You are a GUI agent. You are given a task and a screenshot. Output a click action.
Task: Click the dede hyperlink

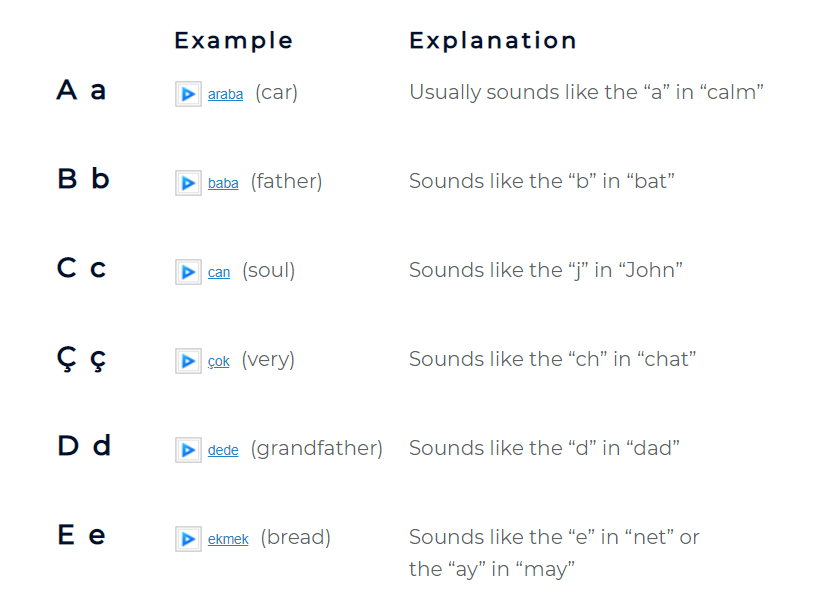(x=223, y=450)
